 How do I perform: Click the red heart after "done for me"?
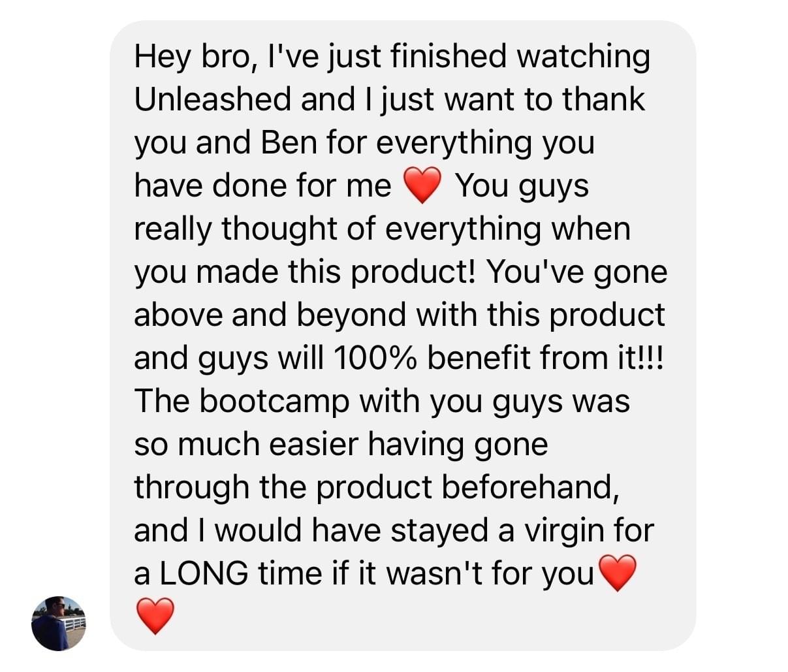(423, 186)
